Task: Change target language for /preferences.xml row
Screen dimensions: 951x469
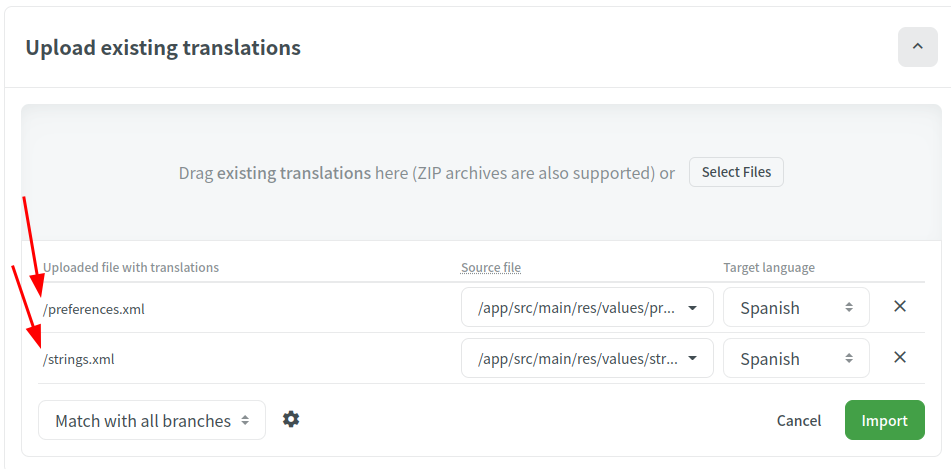Action: tap(796, 307)
